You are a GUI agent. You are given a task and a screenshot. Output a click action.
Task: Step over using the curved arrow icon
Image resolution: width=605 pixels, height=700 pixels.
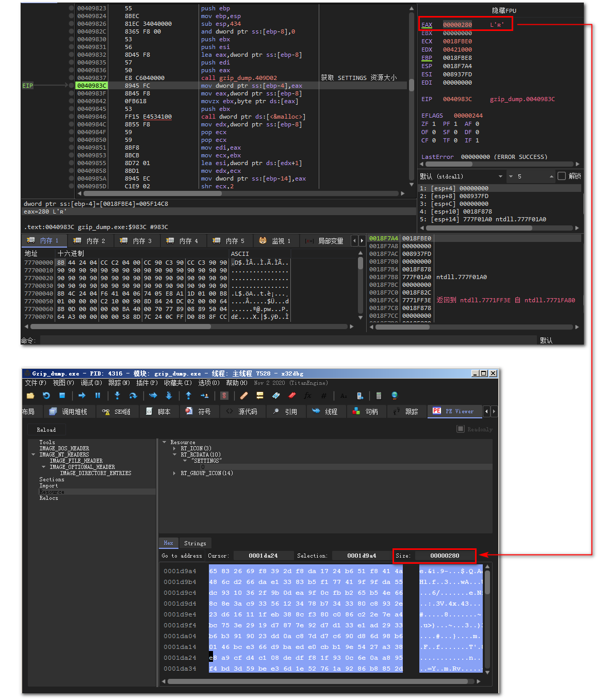tap(133, 396)
